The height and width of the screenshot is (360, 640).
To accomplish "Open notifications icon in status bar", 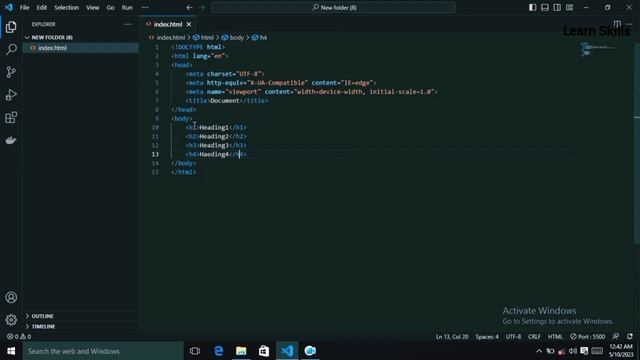I will coord(629,336).
